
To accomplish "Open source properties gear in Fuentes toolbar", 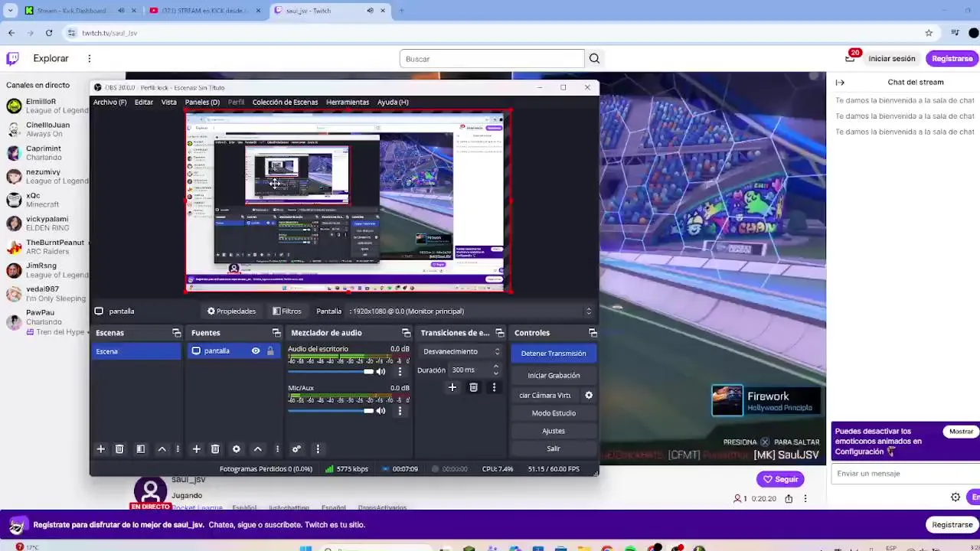I will click(x=236, y=449).
